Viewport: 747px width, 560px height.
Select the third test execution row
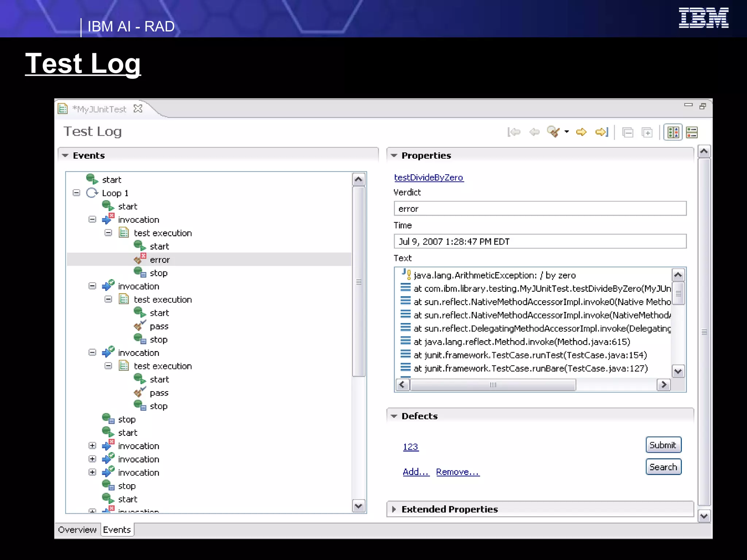coord(163,366)
